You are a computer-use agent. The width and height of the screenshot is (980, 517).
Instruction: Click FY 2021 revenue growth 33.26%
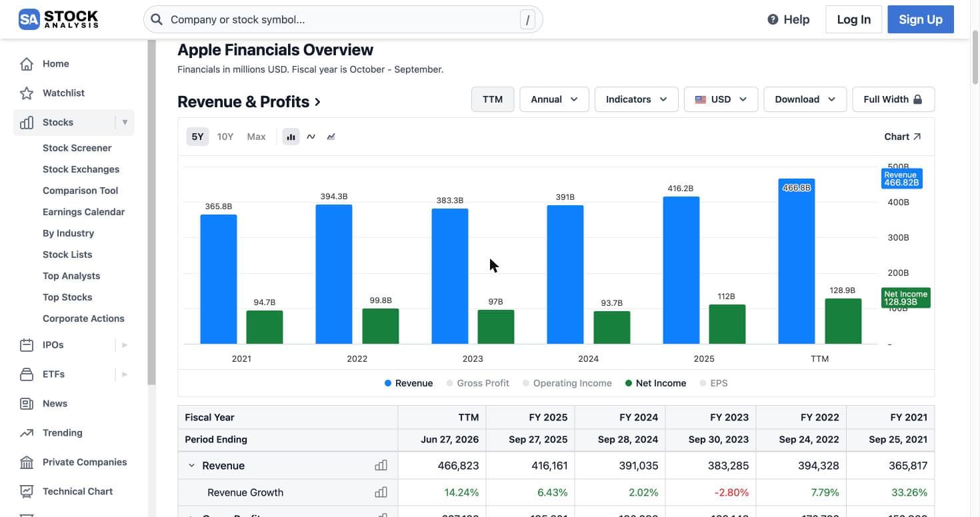point(908,492)
